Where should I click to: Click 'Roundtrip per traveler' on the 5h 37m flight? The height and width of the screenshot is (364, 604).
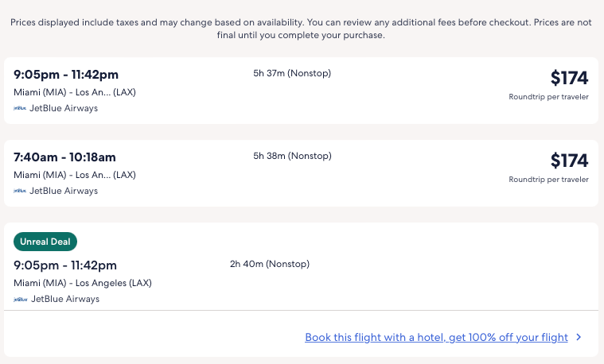[548, 97]
